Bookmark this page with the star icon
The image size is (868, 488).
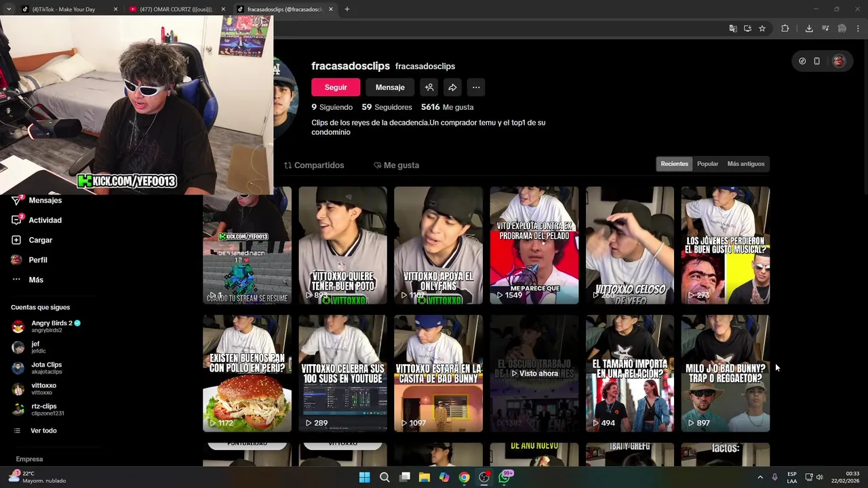click(x=762, y=28)
